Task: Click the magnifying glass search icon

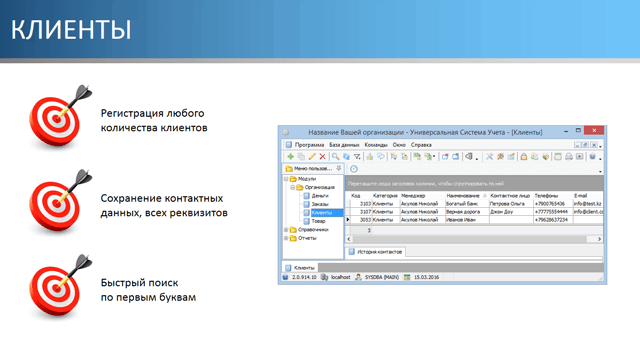Action: [336, 157]
